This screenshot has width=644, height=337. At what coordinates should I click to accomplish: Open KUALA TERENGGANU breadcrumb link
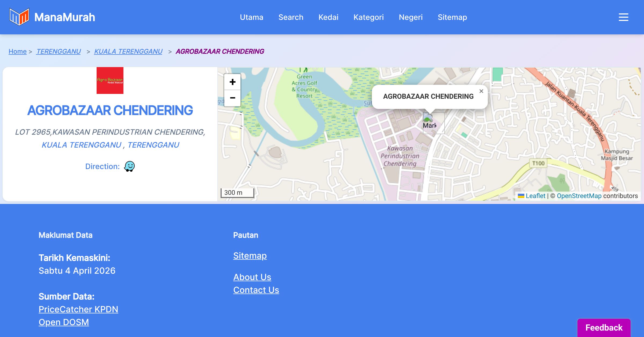[128, 51]
